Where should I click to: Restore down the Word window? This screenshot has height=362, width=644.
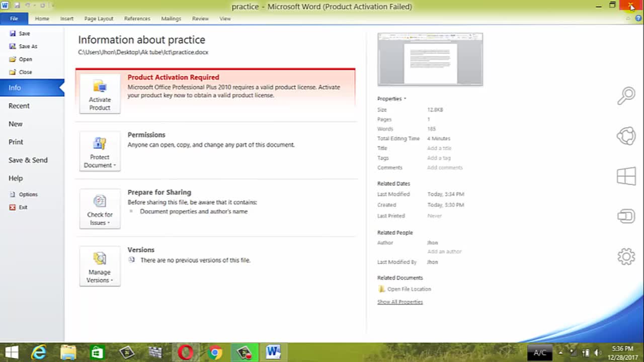coord(612,6)
